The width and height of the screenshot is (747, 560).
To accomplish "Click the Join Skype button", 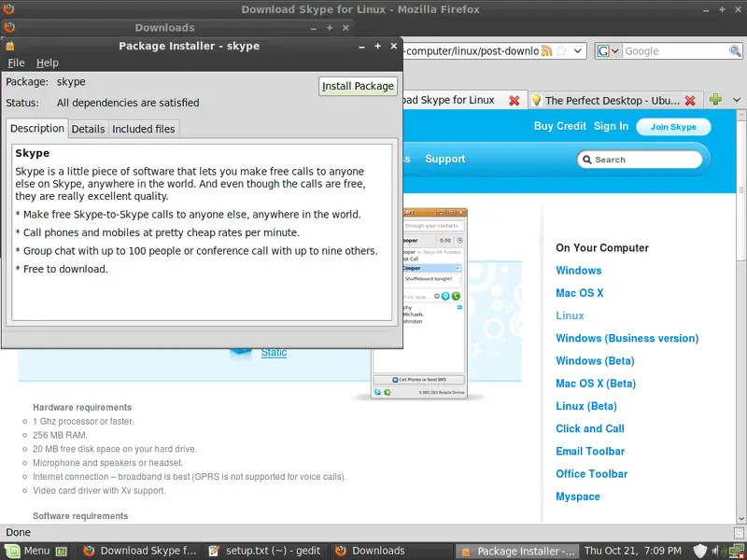I will pos(673,127).
